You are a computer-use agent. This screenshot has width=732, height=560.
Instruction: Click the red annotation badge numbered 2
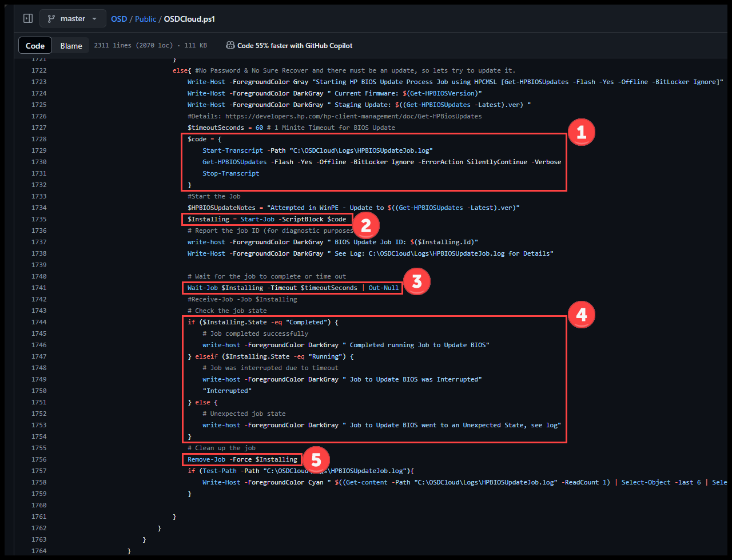click(x=366, y=225)
